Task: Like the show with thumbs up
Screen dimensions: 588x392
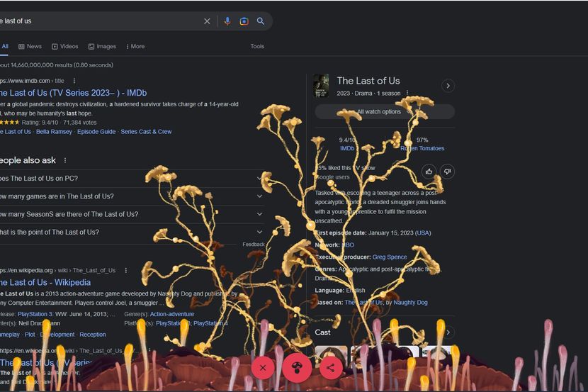Action: (x=429, y=172)
